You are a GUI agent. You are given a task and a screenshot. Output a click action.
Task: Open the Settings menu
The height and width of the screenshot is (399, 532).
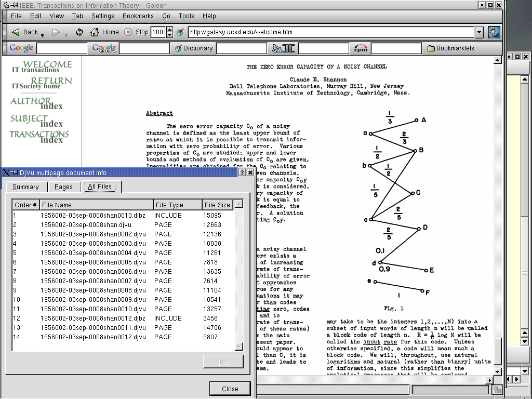103,16
